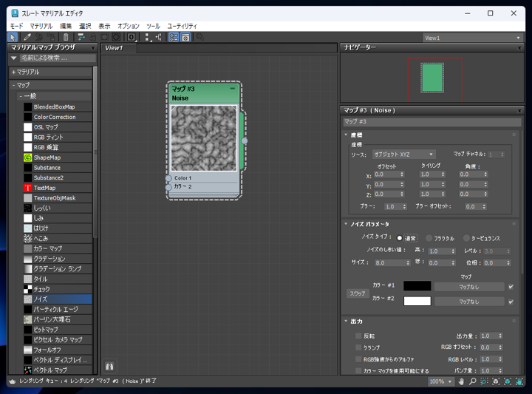Open the カラー #2 white color swatch

pos(417,301)
